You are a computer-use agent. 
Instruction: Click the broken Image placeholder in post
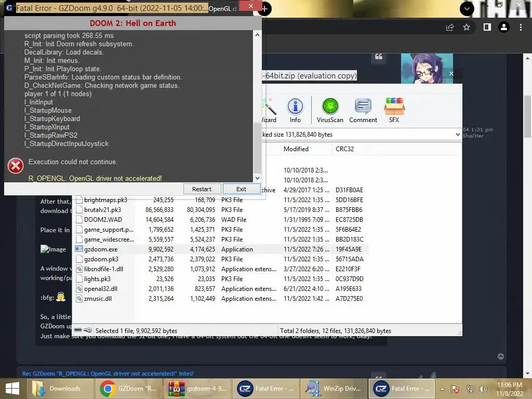(x=54, y=249)
